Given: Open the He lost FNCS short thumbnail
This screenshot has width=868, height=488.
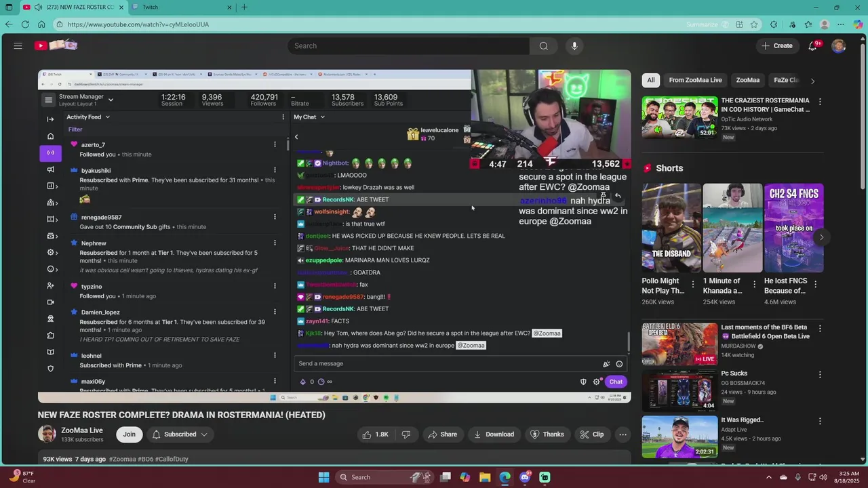Looking at the screenshot, I should tap(793, 228).
